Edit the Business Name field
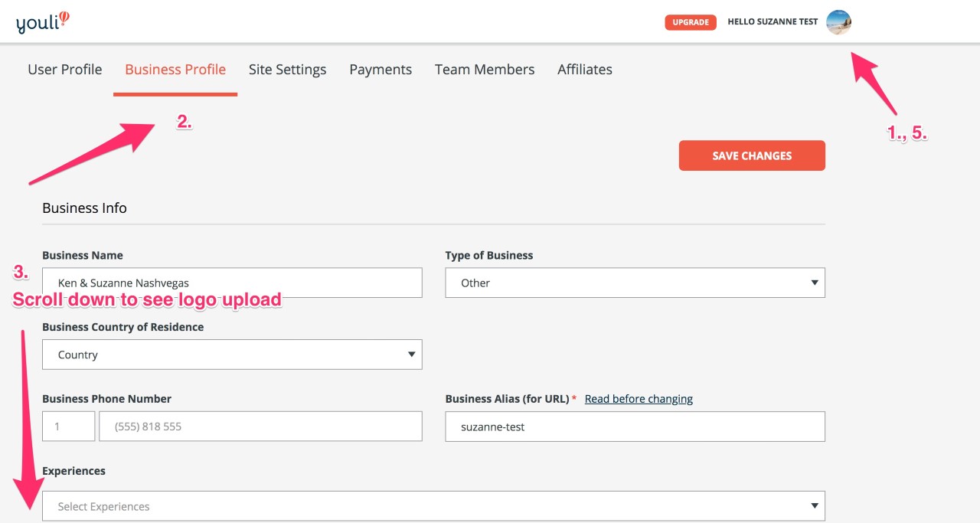Image resolution: width=980 pixels, height=523 pixels. click(x=232, y=283)
